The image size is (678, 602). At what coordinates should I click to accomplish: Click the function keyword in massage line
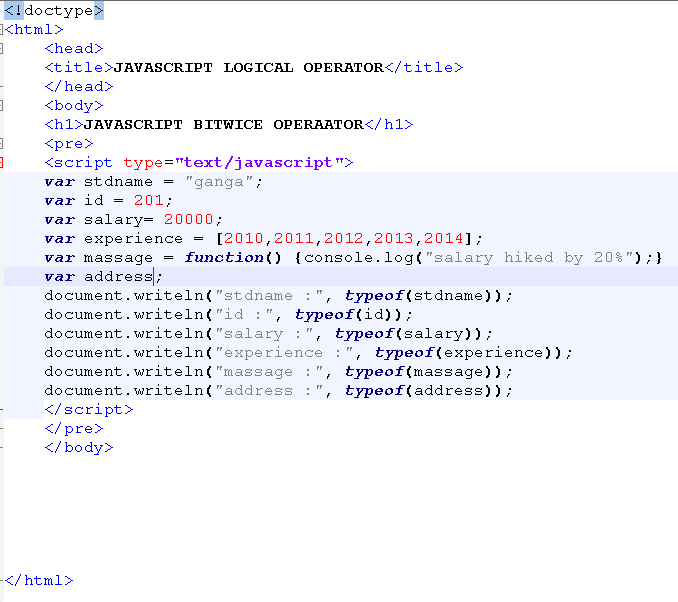pyautogui.click(x=223, y=258)
